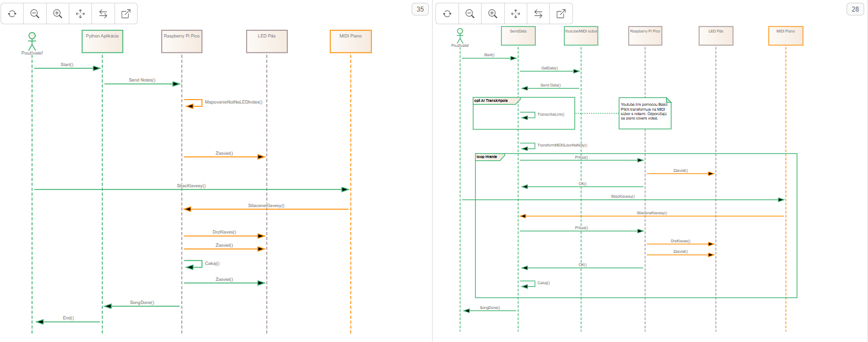The image size is (868, 342).
Task: Click the loop Hranie fragment label
Action: [x=488, y=157]
